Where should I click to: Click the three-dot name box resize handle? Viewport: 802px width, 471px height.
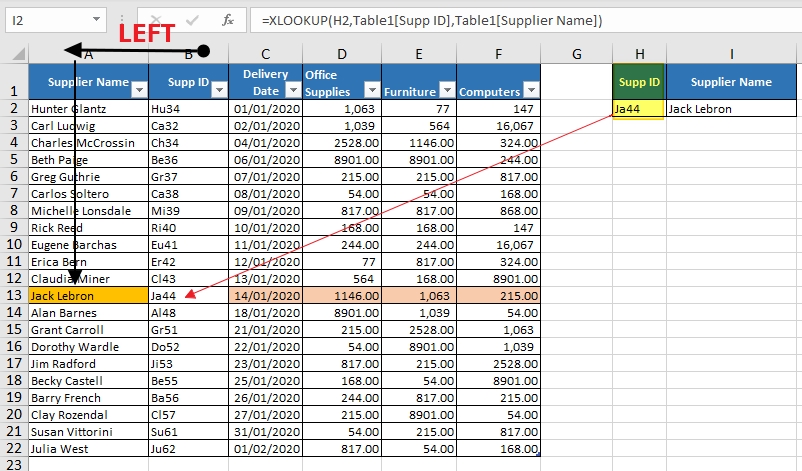[x=122, y=19]
